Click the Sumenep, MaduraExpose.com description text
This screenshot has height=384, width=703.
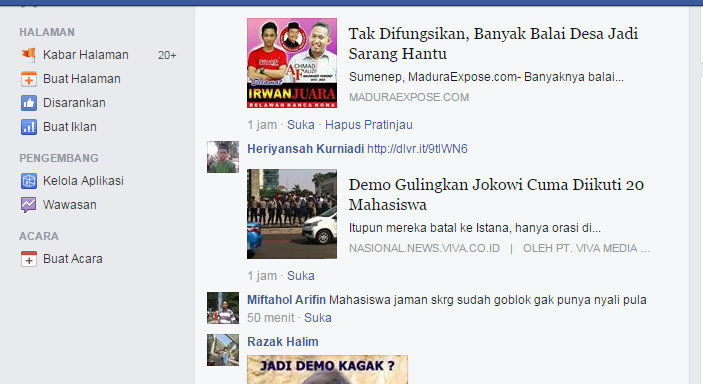tap(486, 77)
